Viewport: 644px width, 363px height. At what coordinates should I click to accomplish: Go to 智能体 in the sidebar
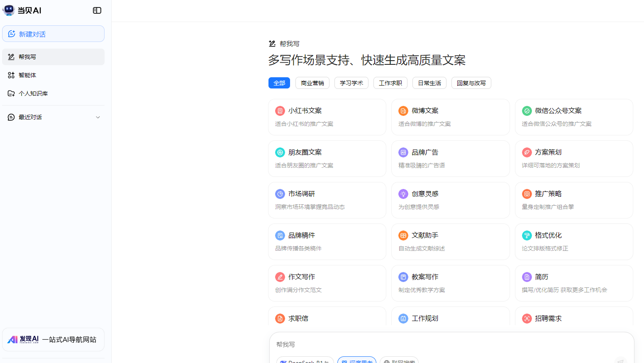point(53,75)
